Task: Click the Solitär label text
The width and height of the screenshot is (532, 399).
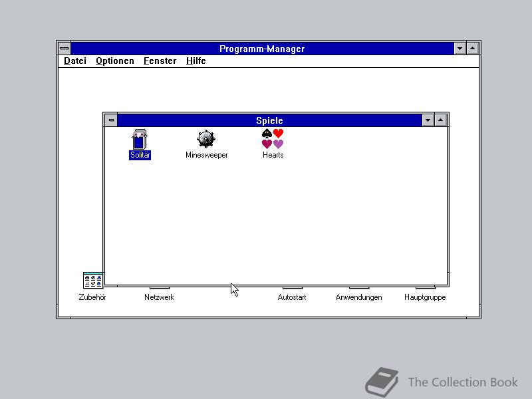Action: pos(140,155)
